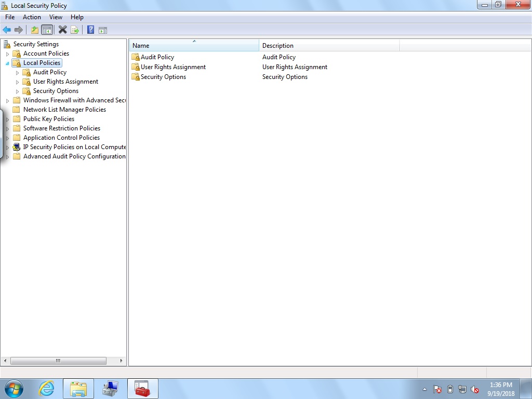
Task: Expand the Account Policies tree node
Action: 7,54
